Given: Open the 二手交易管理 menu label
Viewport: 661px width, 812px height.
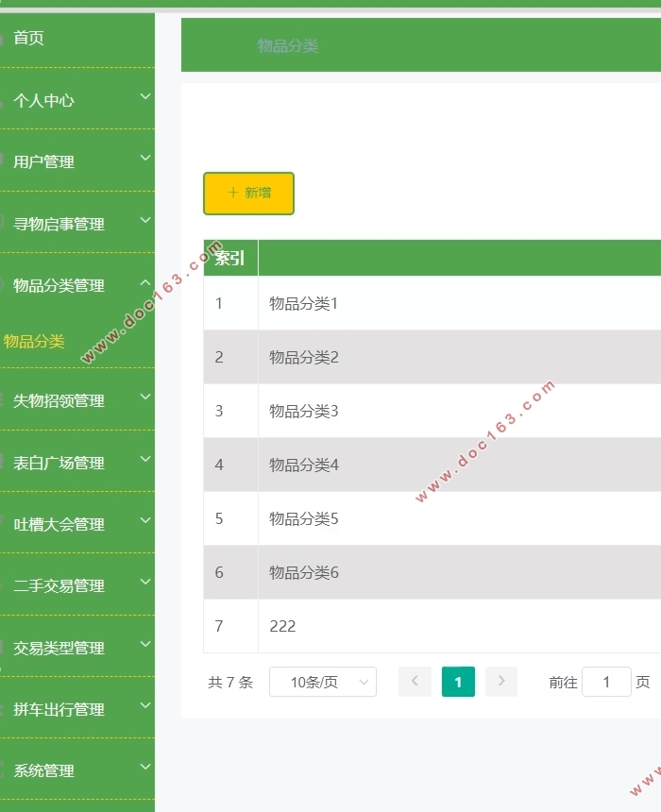Looking at the screenshot, I should point(59,585).
